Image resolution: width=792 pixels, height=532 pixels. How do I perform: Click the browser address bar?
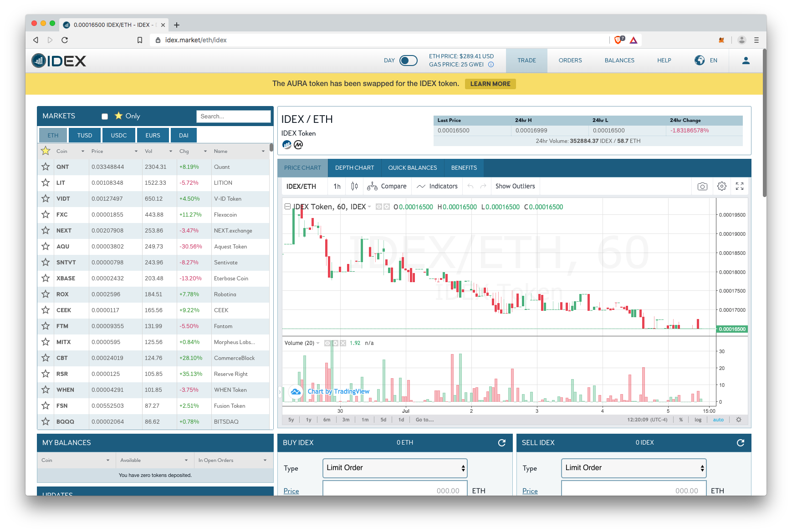382,40
